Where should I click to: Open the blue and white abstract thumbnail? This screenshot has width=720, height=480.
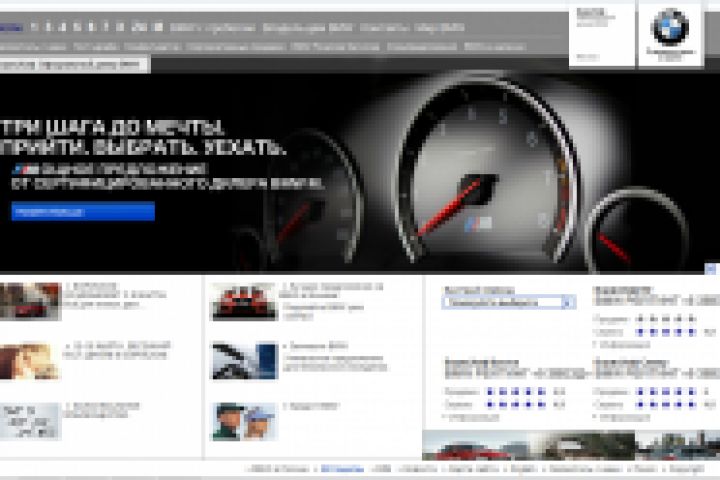click(244, 361)
